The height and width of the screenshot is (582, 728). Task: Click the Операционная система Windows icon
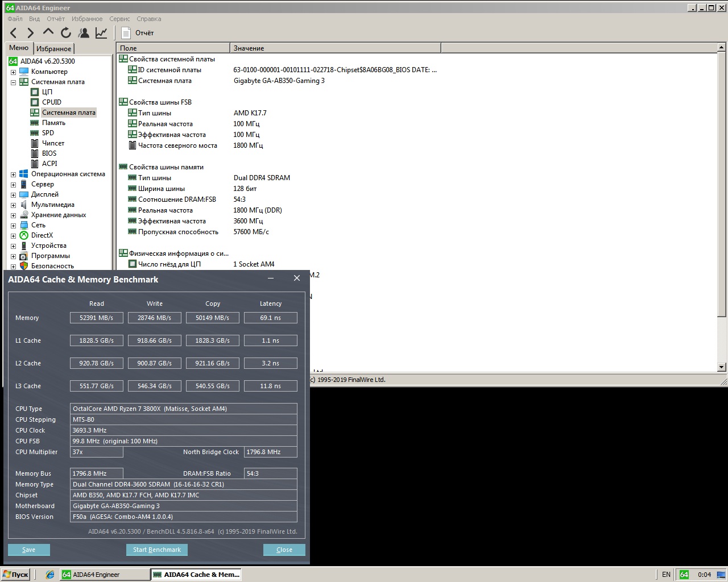click(x=24, y=174)
